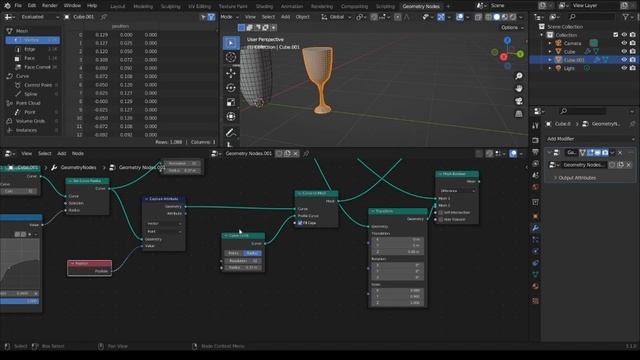Image resolution: width=640 pixels, height=360 pixels.
Task: Hide Camera in viewport via eye icon
Action: point(624,43)
